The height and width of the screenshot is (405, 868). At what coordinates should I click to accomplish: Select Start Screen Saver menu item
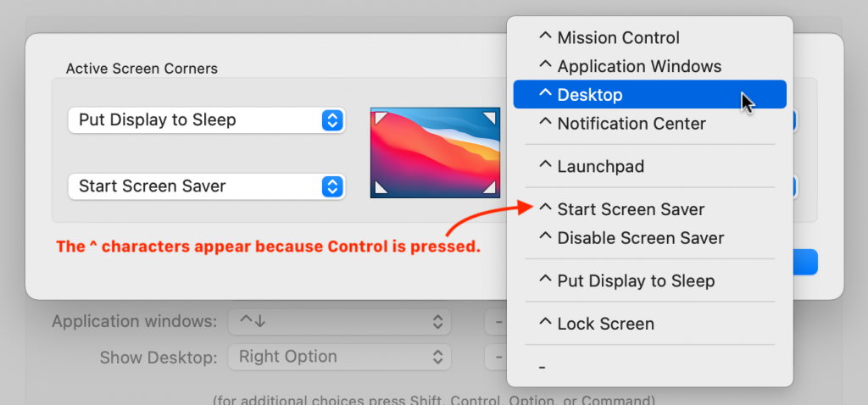(630, 209)
